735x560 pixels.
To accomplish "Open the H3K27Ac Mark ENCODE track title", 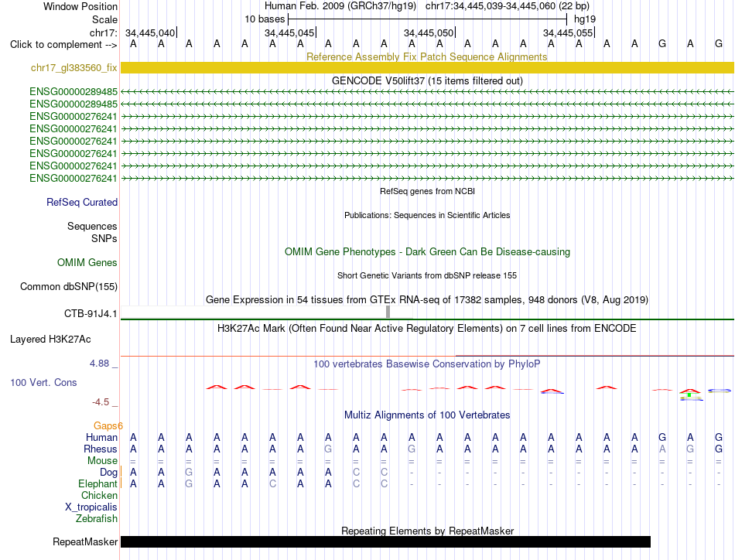I will tap(426, 329).
